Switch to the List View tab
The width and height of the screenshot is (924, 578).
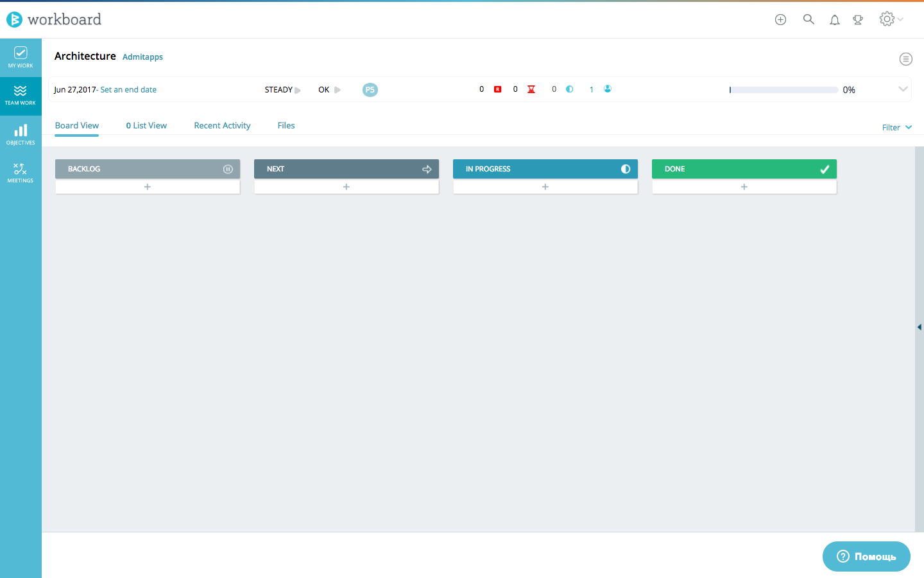tap(146, 125)
